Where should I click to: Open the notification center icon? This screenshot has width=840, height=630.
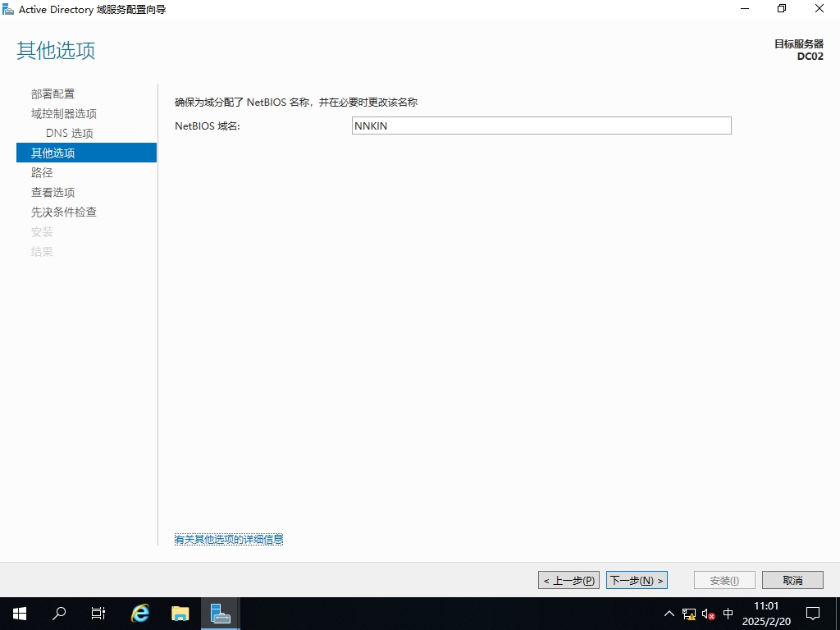(x=813, y=614)
